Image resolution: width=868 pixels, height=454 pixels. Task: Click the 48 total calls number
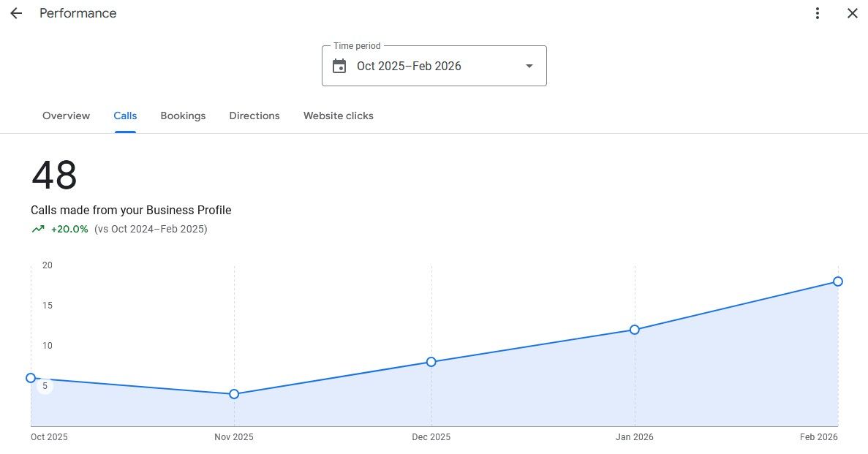(54, 175)
